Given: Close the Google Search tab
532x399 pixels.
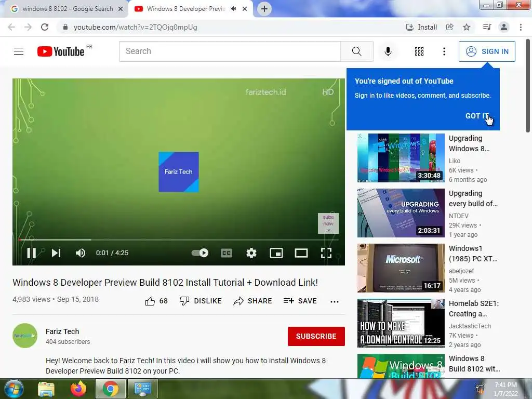Looking at the screenshot, I should 121,9.
